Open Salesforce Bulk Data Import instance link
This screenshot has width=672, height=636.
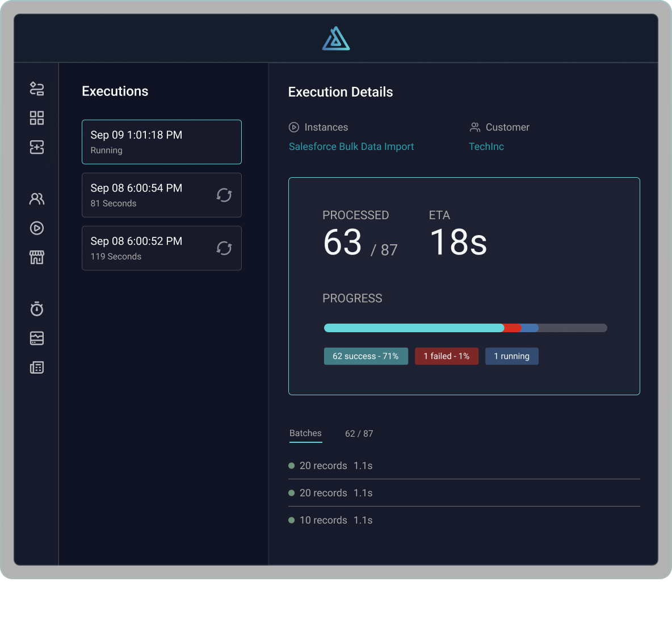(351, 147)
